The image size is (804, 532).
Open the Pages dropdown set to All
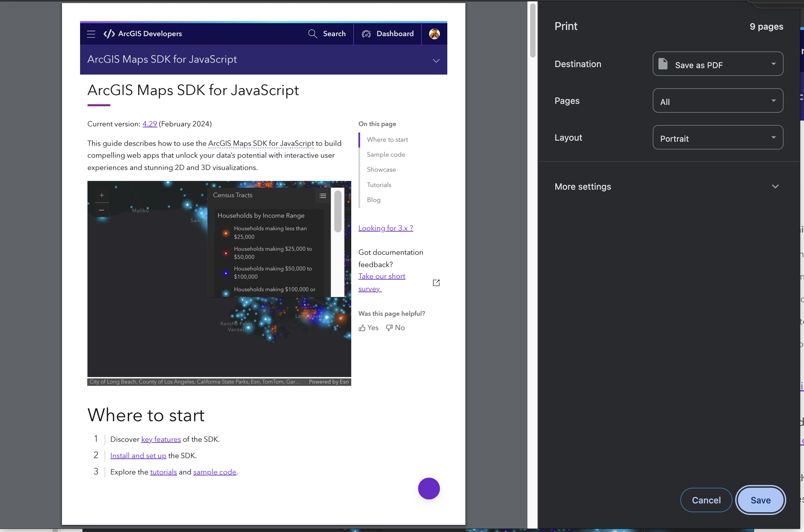click(717, 101)
